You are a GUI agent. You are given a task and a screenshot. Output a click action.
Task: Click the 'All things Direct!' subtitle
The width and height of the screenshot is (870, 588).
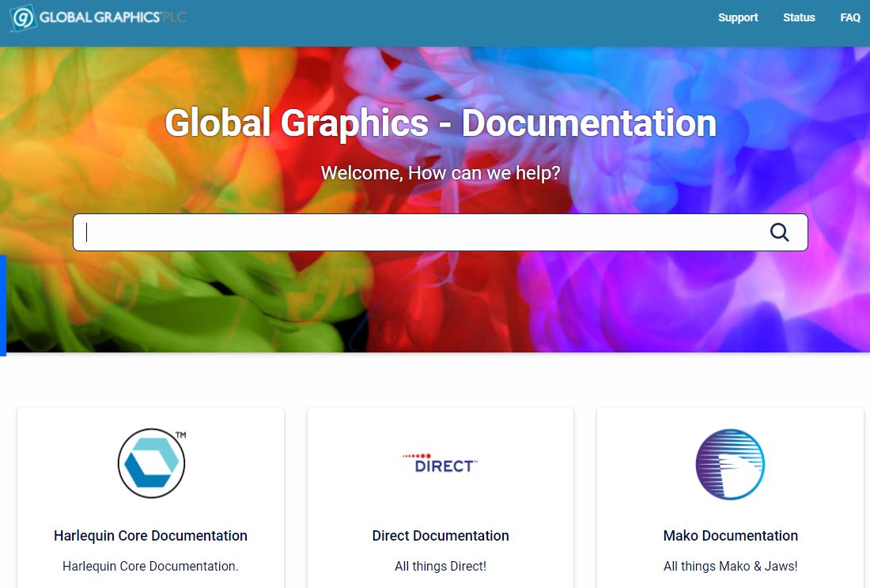pos(441,566)
